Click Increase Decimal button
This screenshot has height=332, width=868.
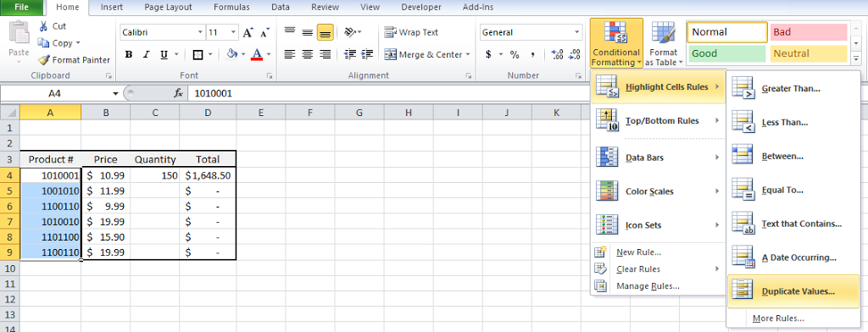(558, 54)
